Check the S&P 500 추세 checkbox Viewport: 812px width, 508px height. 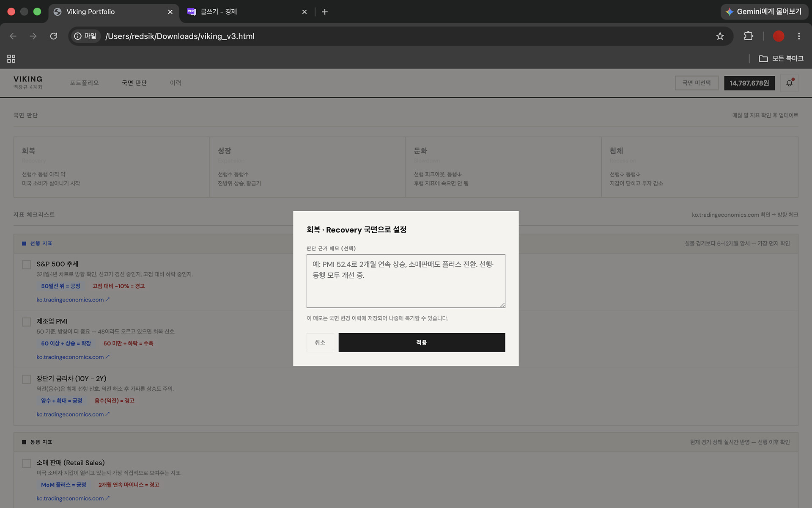click(x=27, y=265)
